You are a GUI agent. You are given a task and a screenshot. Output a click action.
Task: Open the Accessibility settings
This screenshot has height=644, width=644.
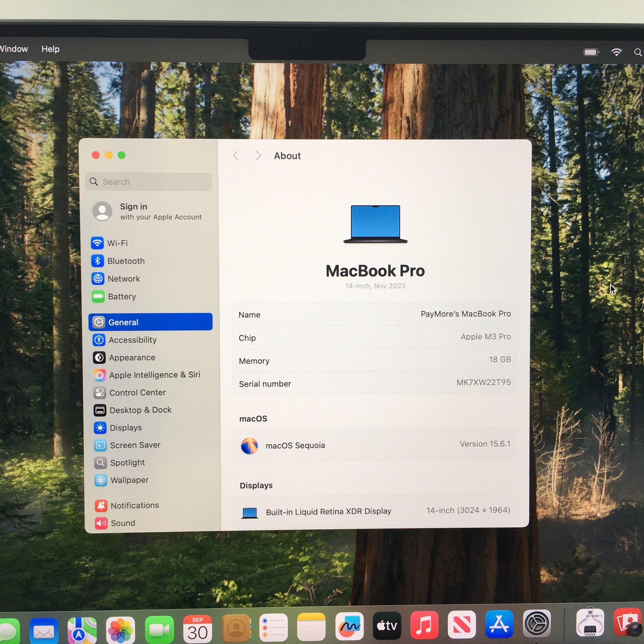pyautogui.click(x=132, y=340)
